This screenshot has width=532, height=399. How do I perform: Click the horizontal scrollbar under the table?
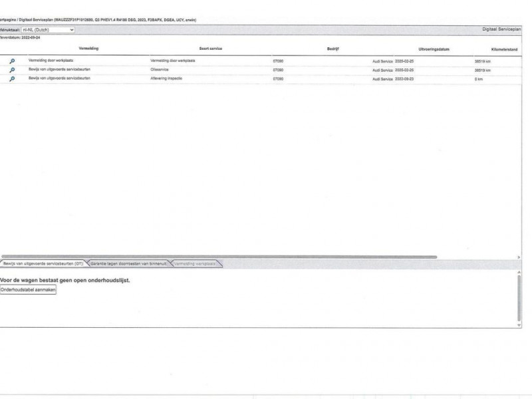coord(219,257)
